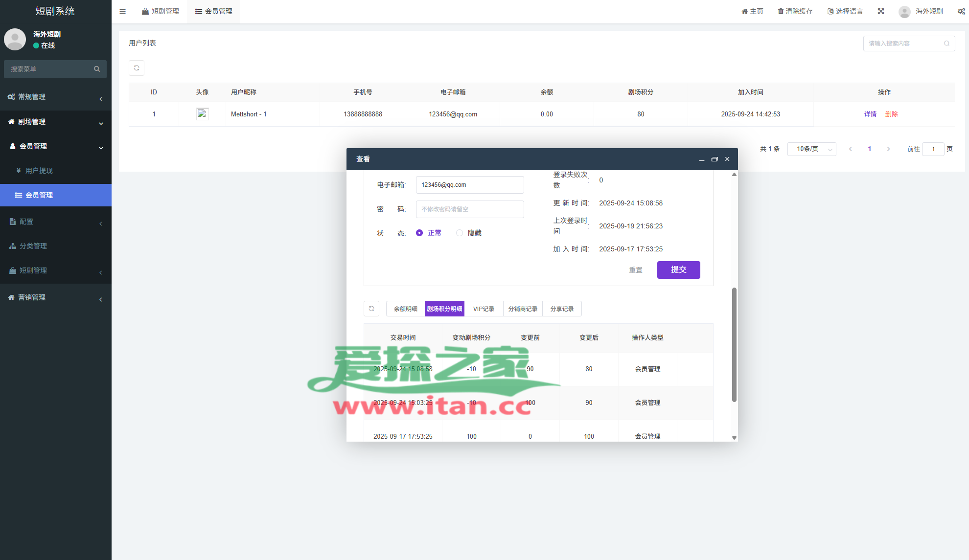
Task: Click the search icon in sidebar menu search
Action: click(97, 69)
